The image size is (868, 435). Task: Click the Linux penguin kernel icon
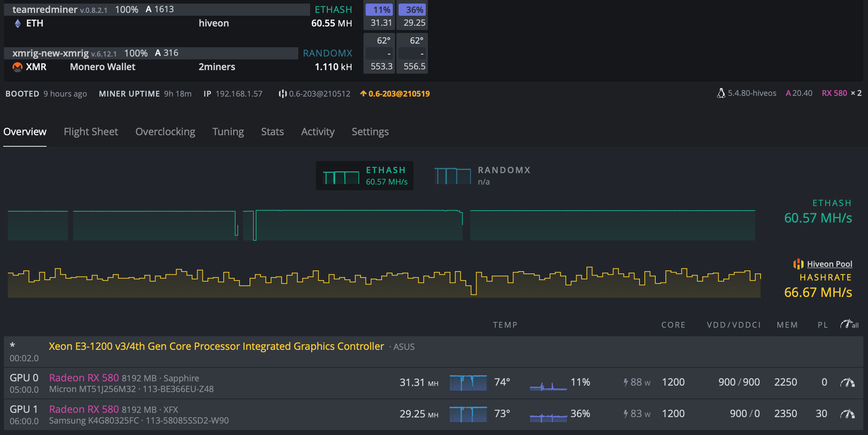[721, 93]
